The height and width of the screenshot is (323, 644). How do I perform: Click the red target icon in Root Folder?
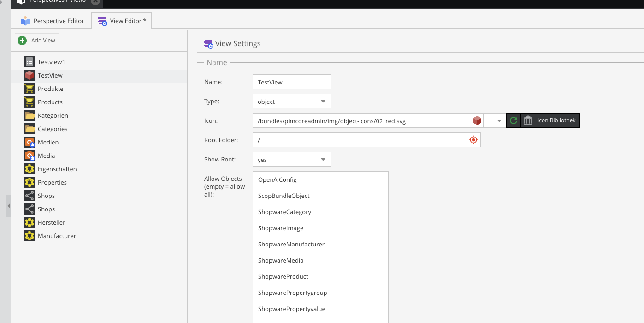[473, 140]
